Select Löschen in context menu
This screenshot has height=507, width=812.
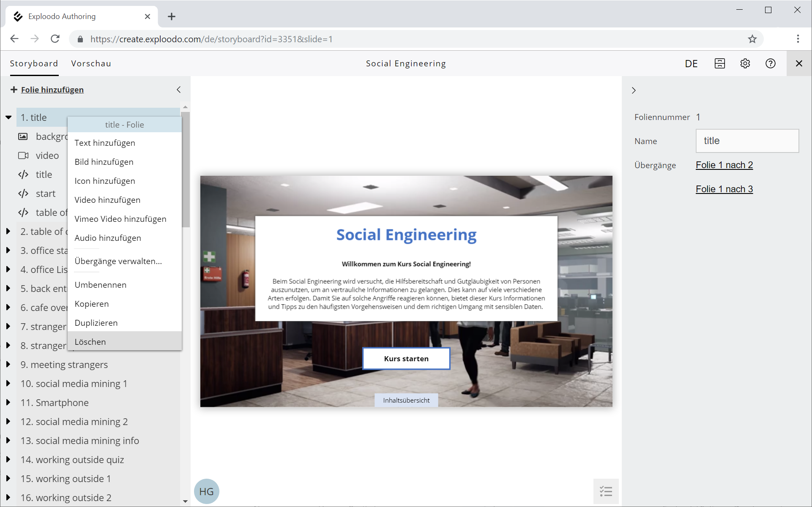click(90, 342)
